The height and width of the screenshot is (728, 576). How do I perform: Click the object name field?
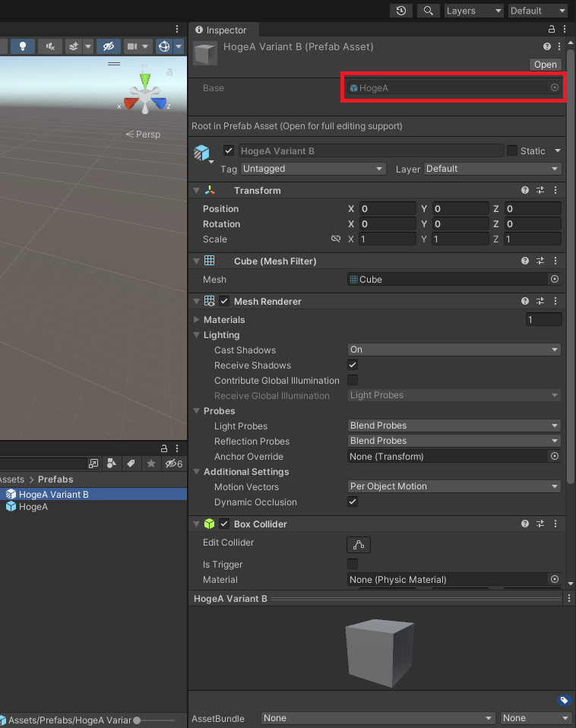pos(372,151)
